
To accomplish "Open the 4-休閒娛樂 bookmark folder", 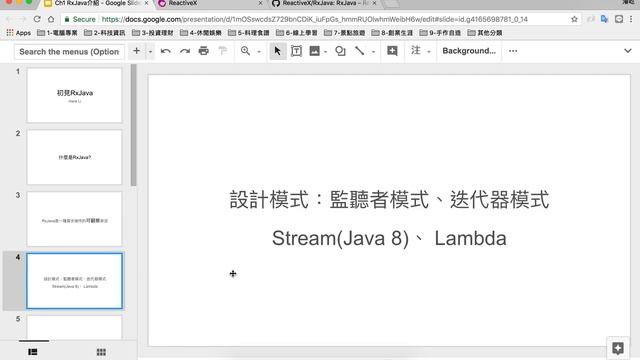I will coord(201,33).
